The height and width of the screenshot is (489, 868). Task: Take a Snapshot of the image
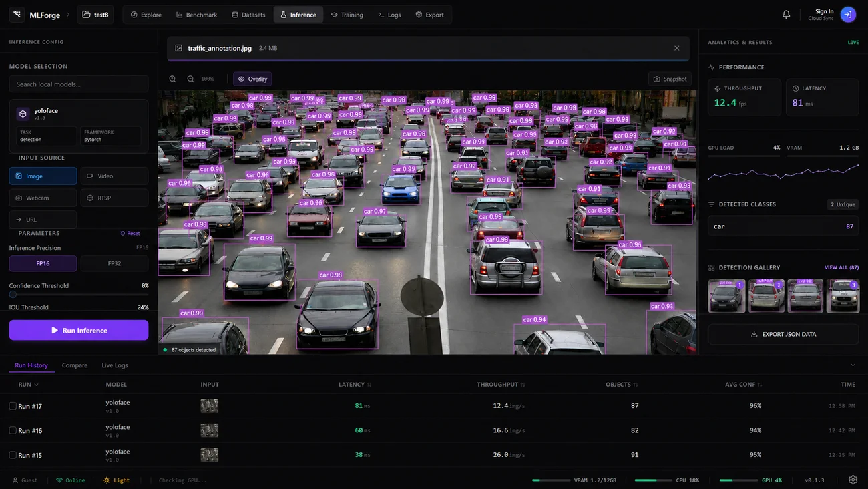(x=670, y=79)
